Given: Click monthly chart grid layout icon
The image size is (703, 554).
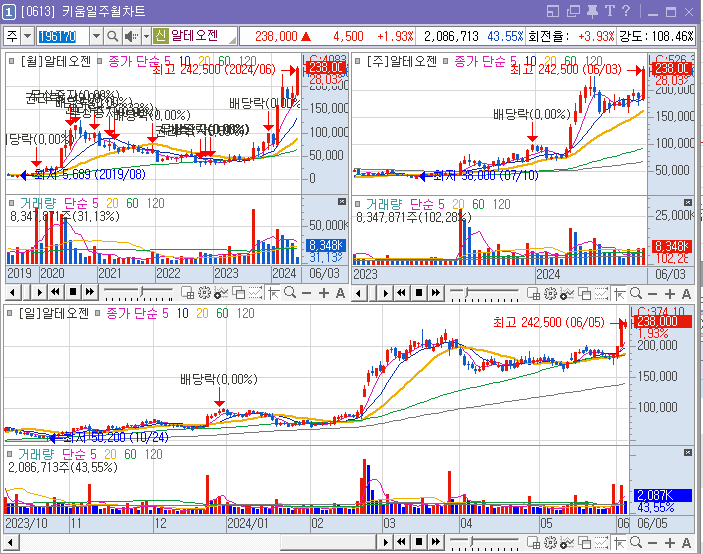Looking at the screenshot, I should click(x=187, y=293).
